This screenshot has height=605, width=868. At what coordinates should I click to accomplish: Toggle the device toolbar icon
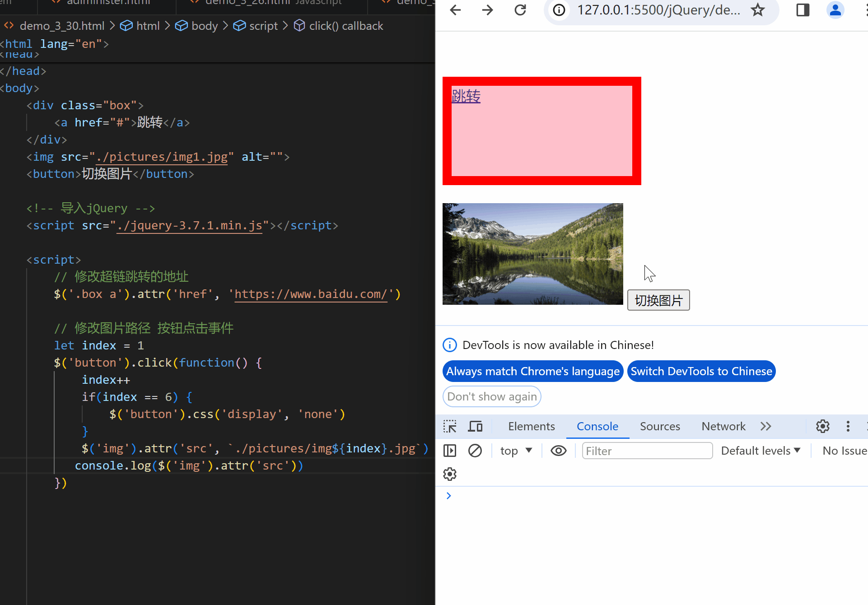click(x=475, y=426)
